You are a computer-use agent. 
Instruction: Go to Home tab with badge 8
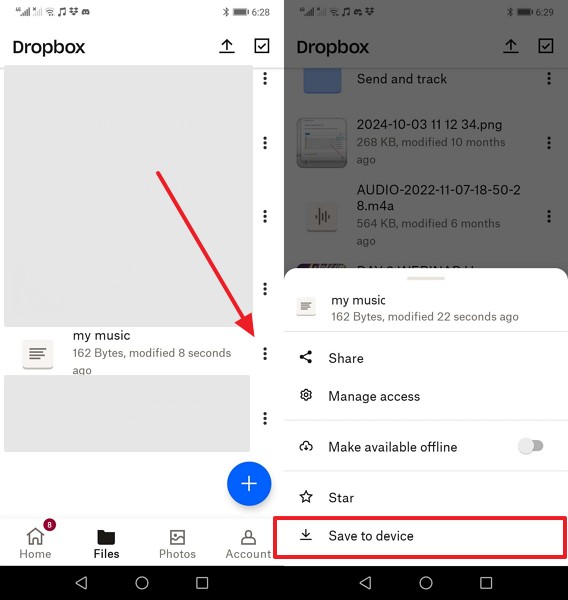[x=35, y=542]
